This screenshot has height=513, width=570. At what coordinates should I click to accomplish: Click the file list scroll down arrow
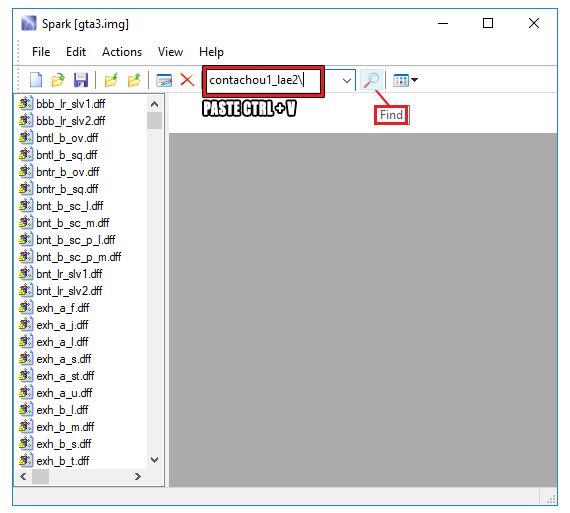(x=154, y=460)
